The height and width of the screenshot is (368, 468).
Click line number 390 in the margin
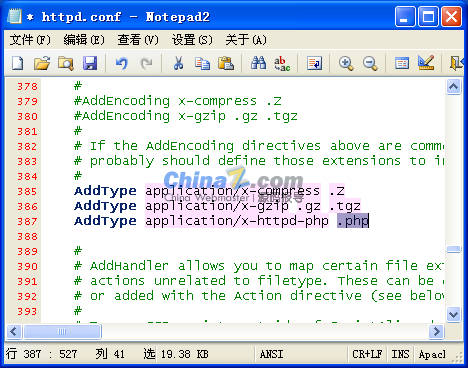[27, 267]
